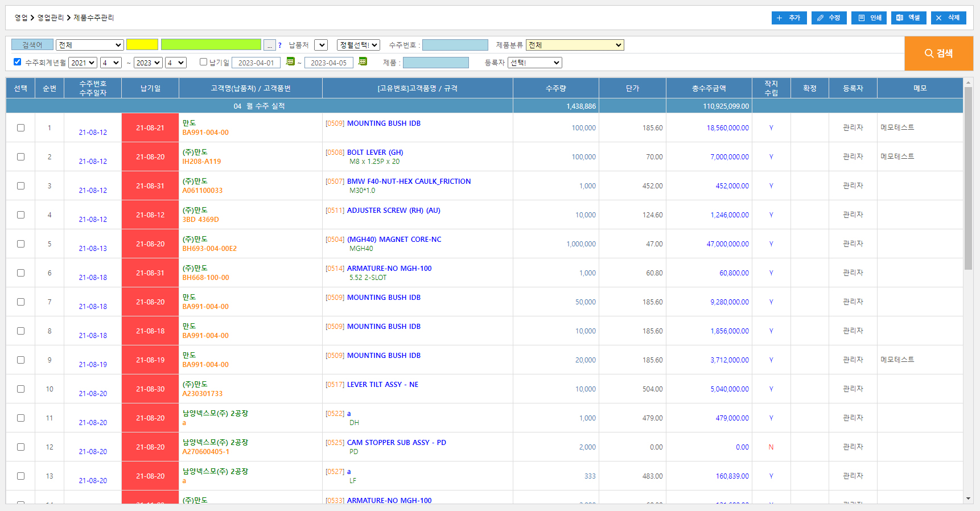The image size is (980, 511).
Task: Open the 제품분류 dropdown
Action: pos(575,45)
